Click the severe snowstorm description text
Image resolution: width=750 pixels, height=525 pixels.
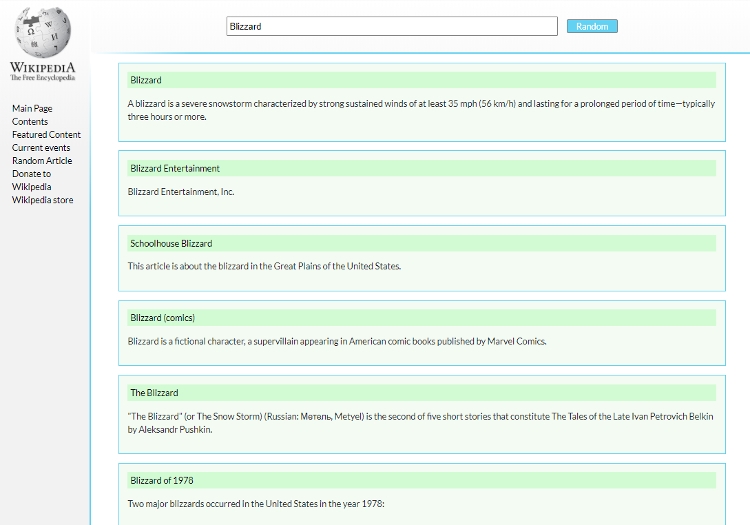[x=421, y=110]
